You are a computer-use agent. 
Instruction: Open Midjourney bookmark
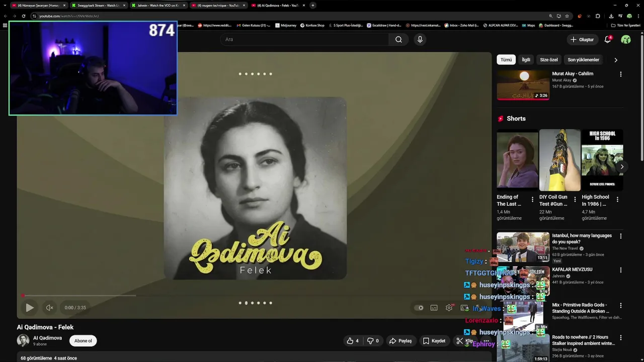coord(286,25)
